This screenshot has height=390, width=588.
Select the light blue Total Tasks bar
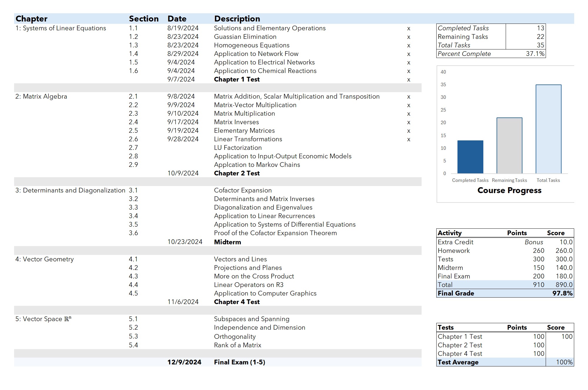click(x=549, y=129)
